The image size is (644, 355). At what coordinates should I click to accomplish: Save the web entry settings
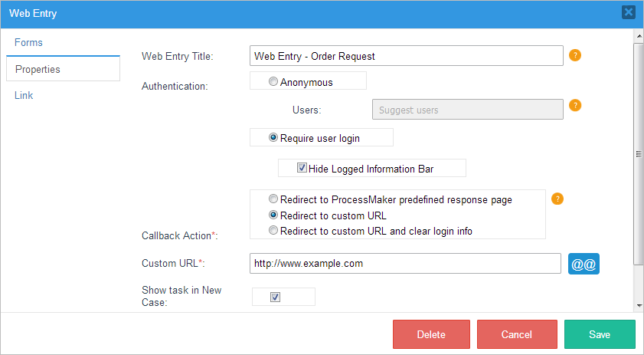(600, 334)
